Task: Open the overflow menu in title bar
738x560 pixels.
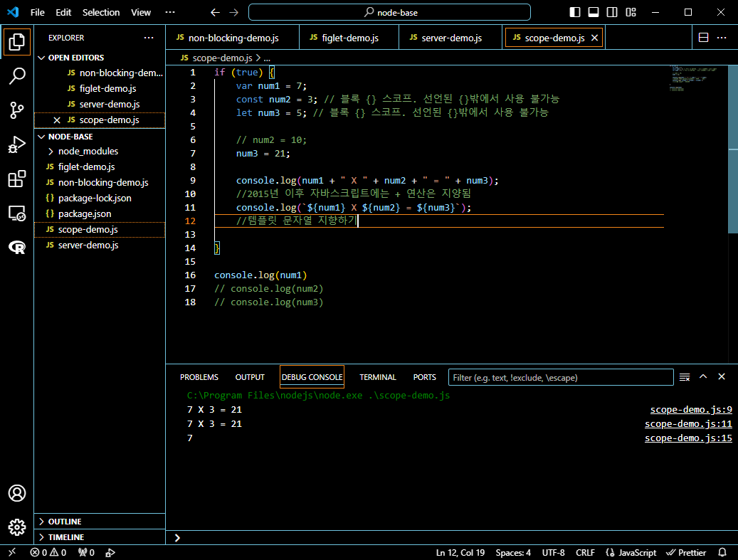Action: 170,12
